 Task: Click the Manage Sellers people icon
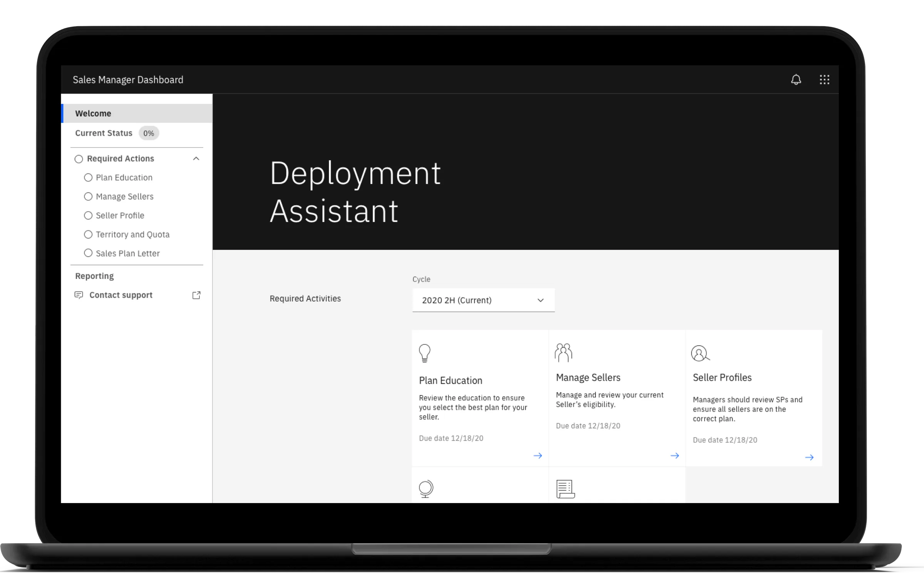[563, 352]
